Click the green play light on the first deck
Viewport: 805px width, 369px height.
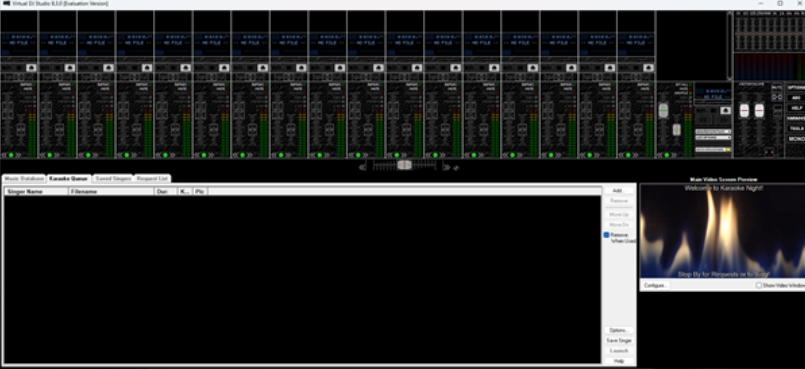pos(11,154)
